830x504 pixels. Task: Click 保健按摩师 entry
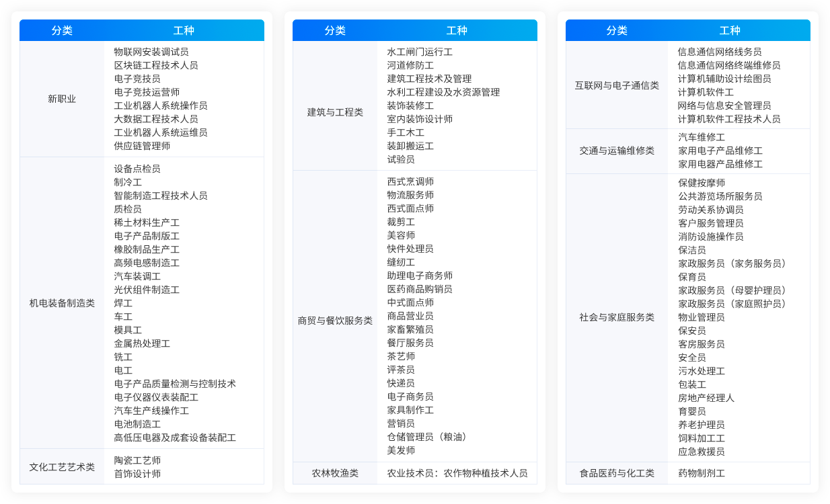tap(702, 183)
